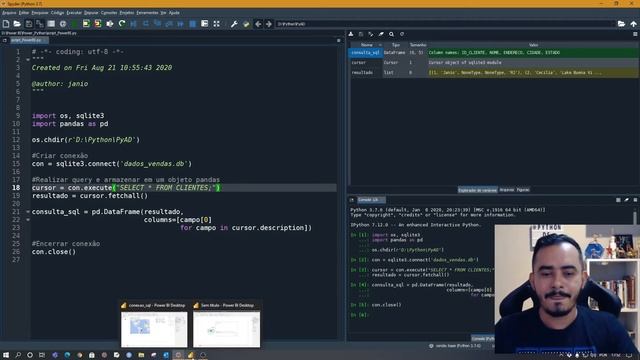Change to parent directory up arrow
Image resolution: width=640 pixels, height=360 pixels.
pos(633,24)
